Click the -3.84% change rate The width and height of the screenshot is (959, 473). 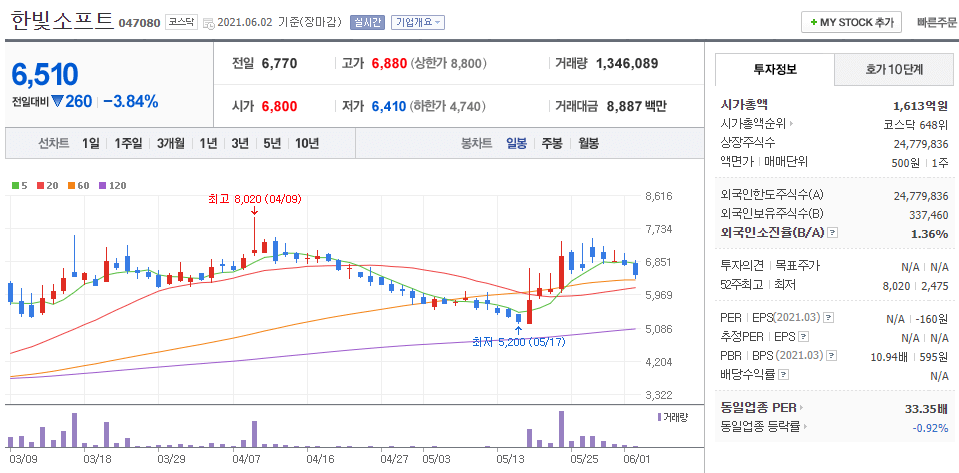tap(131, 101)
